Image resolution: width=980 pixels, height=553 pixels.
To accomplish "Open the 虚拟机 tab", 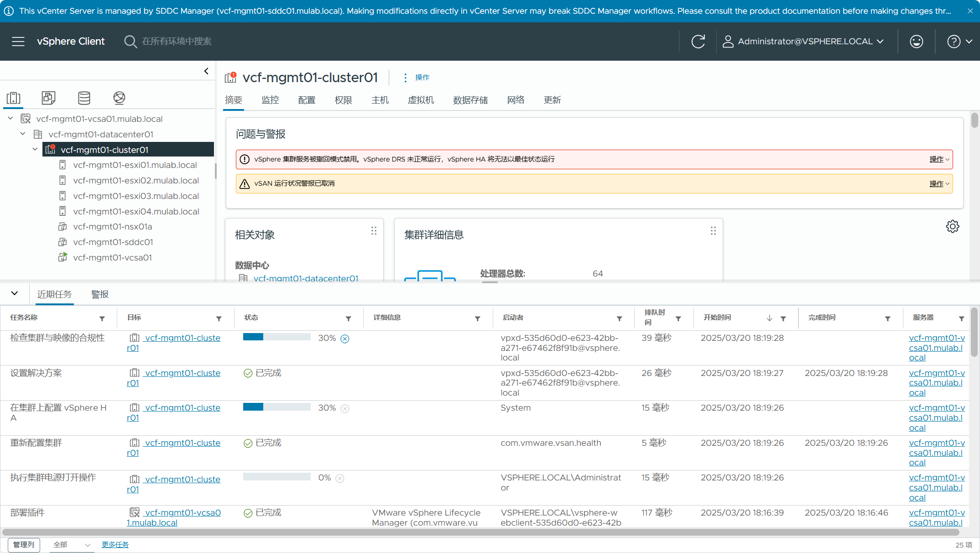I will coord(421,100).
